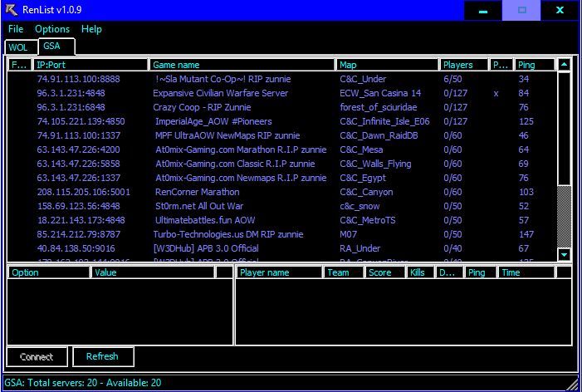Image resolution: width=582 pixels, height=392 pixels.
Task: Sort servers by the Map column header
Action: [387, 65]
